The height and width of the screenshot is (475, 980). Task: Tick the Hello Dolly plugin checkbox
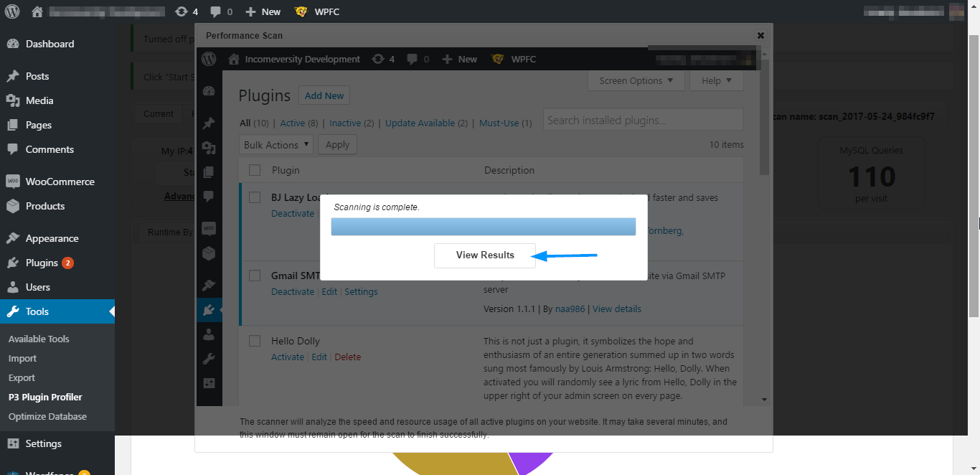tap(255, 341)
